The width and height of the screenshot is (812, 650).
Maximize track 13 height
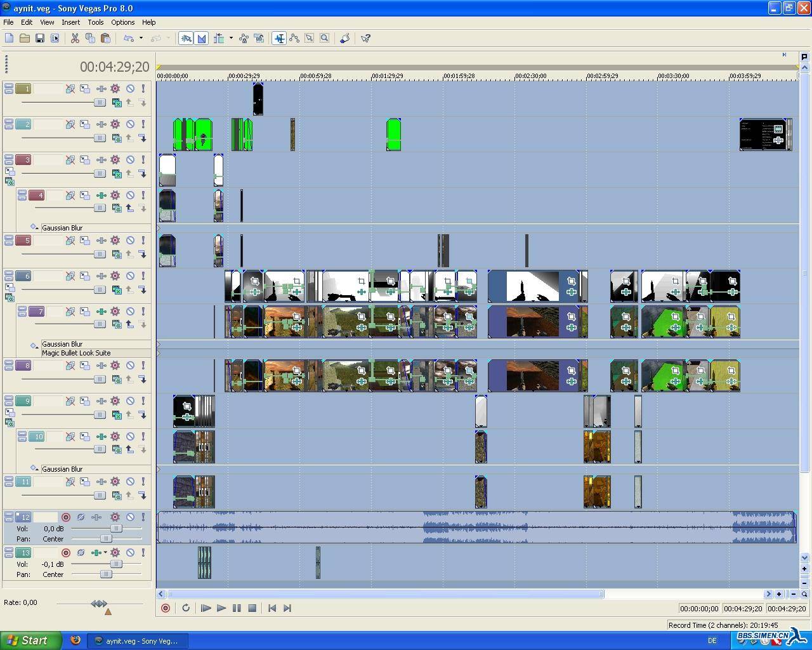point(9,555)
